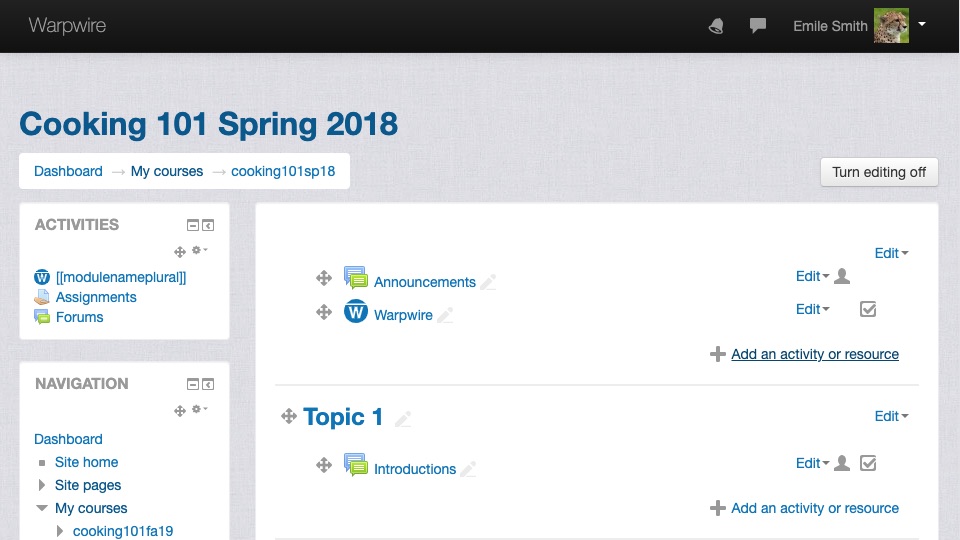Open the Warpwire activity link
The image size is (960, 540).
coord(403,315)
